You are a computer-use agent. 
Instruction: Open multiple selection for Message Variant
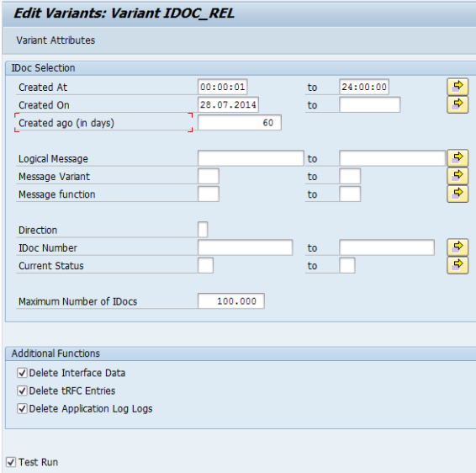(457, 176)
